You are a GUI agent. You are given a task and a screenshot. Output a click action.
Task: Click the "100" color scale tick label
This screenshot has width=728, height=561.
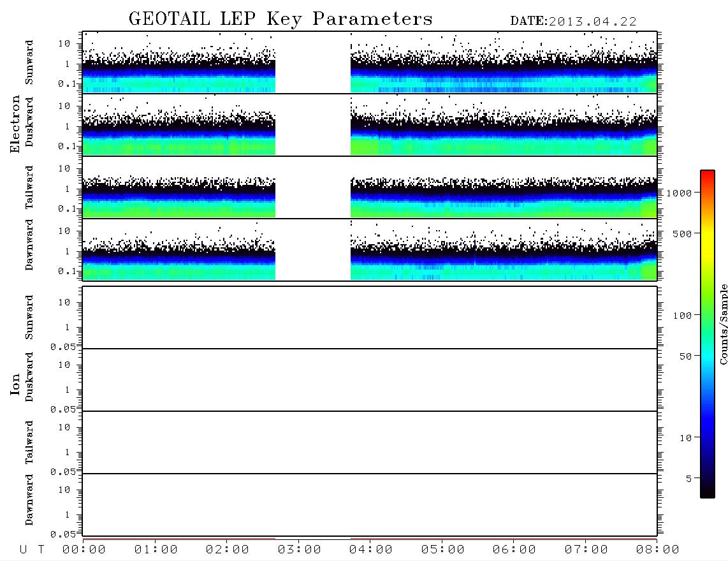(683, 316)
